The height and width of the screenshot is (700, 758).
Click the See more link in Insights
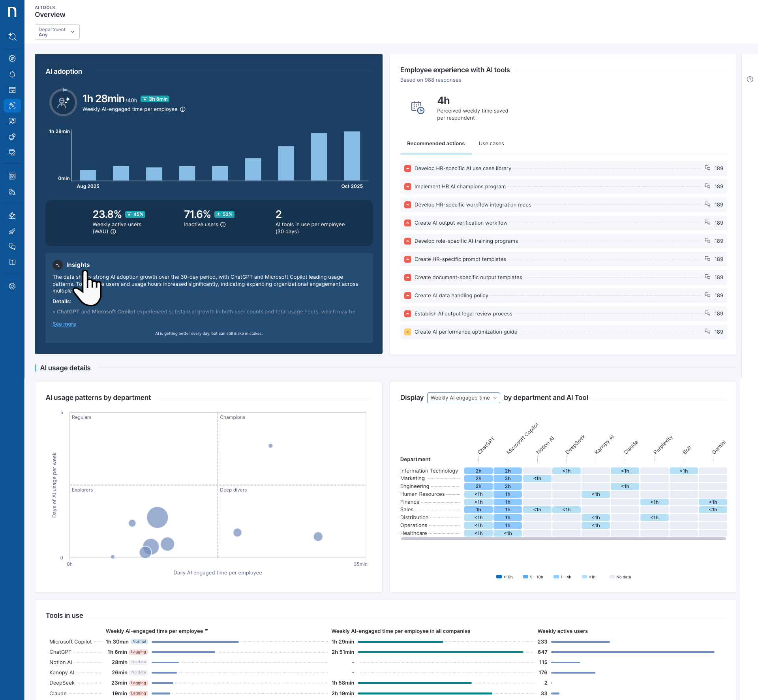(x=64, y=324)
